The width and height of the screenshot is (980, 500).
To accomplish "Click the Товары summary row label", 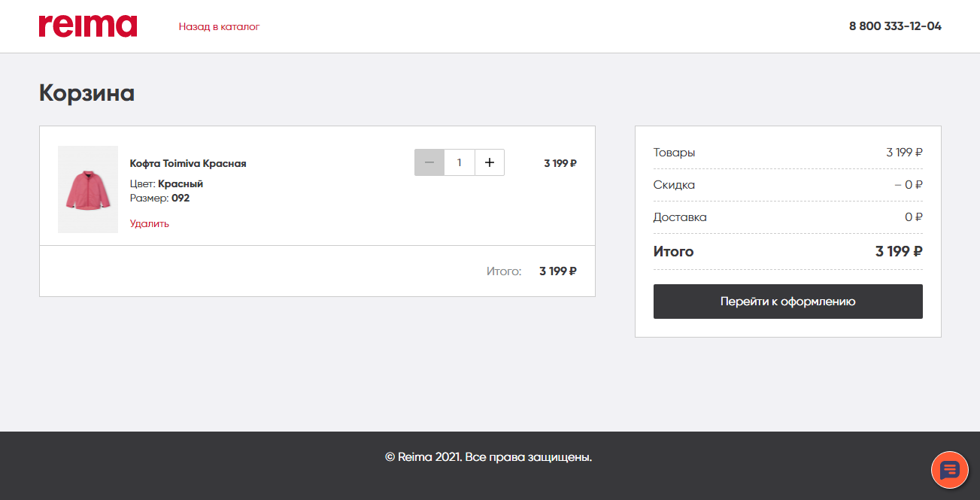I will [x=675, y=153].
